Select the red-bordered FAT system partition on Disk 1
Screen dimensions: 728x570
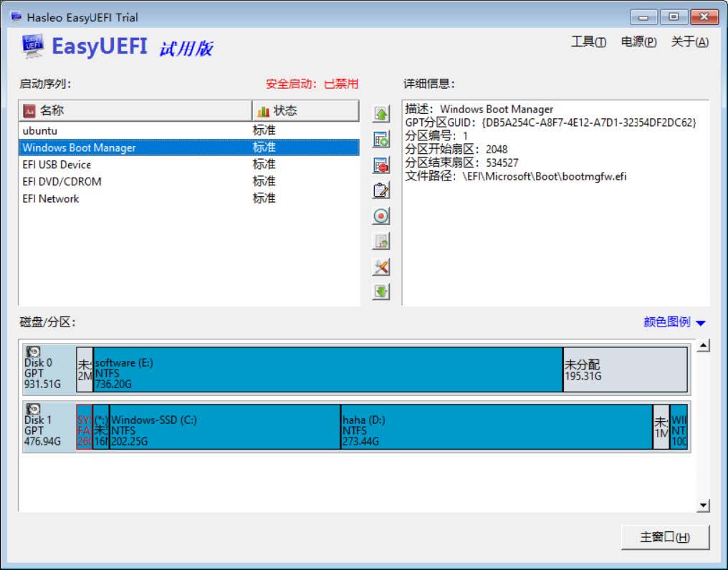[85, 427]
